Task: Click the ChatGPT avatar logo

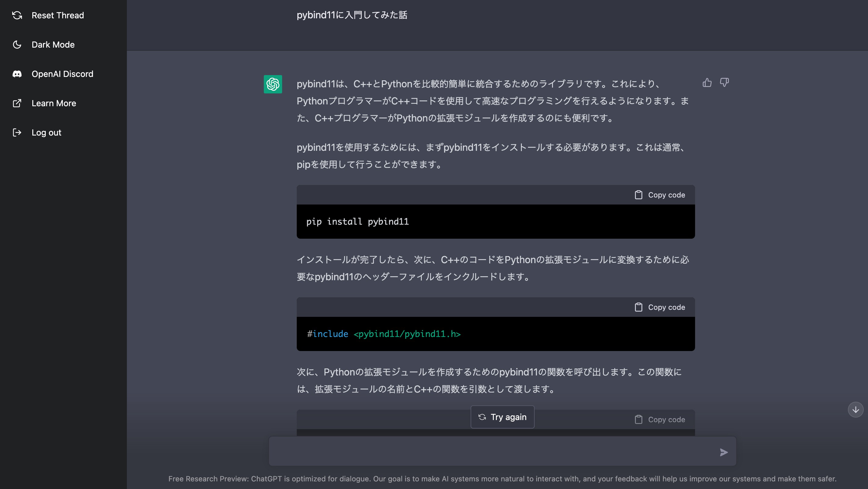Action: click(273, 84)
